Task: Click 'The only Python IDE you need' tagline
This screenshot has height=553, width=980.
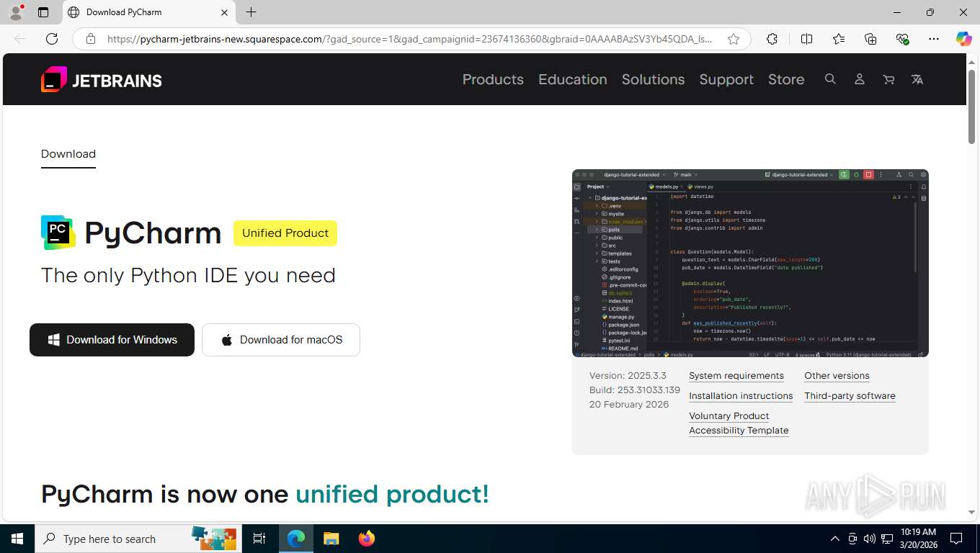Action: [188, 276]
